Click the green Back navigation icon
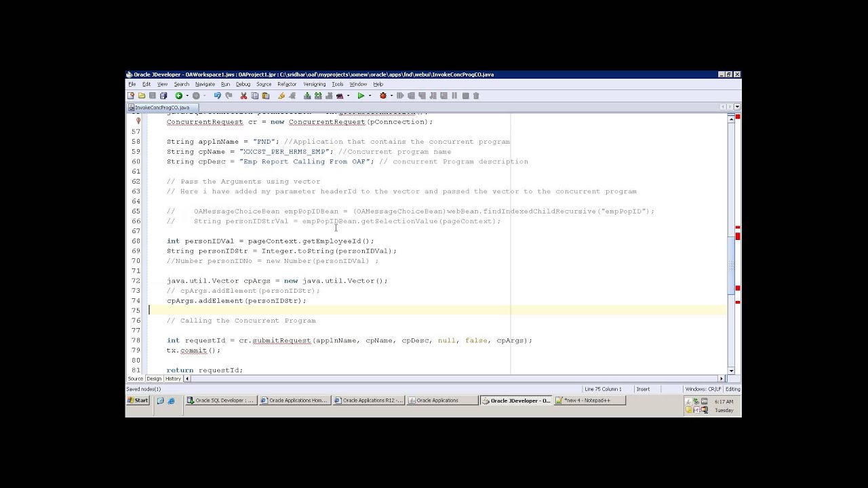Image resolution: width=868 pixels, height=488 pixels. click(178, 96)
